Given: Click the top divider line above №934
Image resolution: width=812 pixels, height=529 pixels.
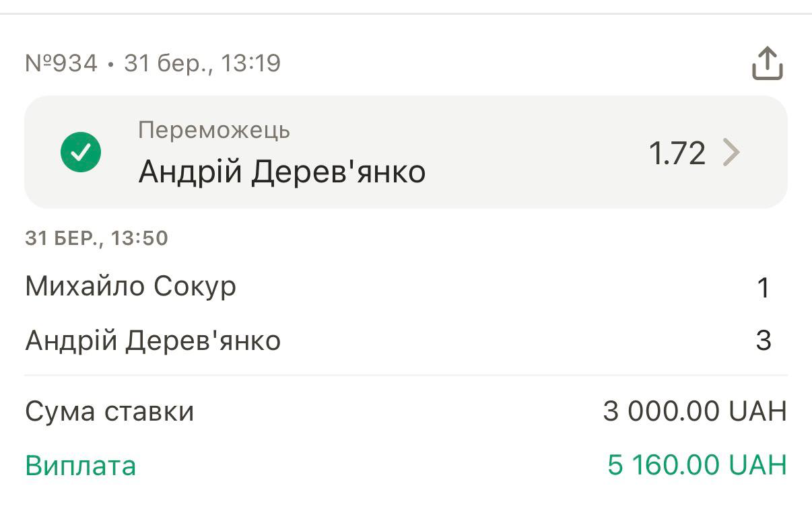Looking at the screenshot, I should click(406, 13).
